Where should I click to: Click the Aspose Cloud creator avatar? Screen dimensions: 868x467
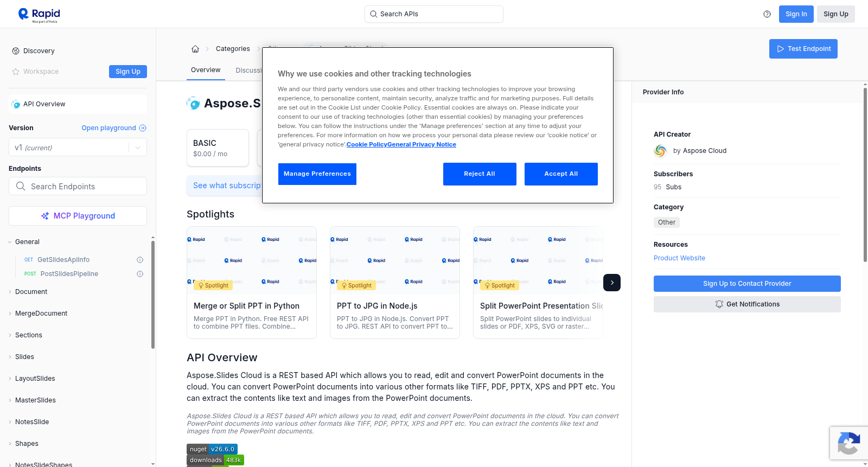coord(660,151)
